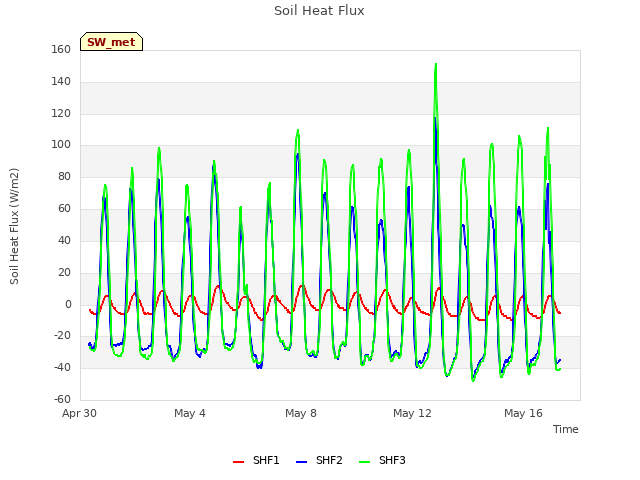This screenshot has height=480, width=640.
Task: Click the -60 y-axis tick label
Action: (x=62, y=399)
